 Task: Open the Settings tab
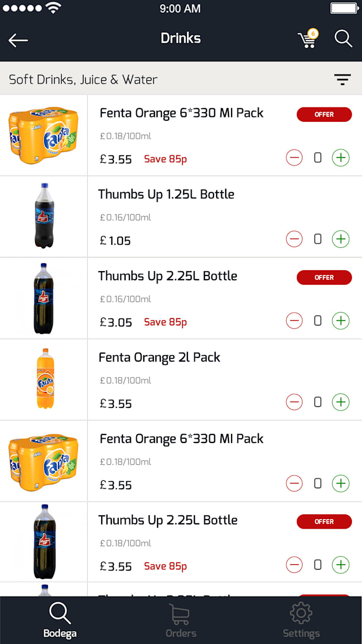(x=301, y=620)
